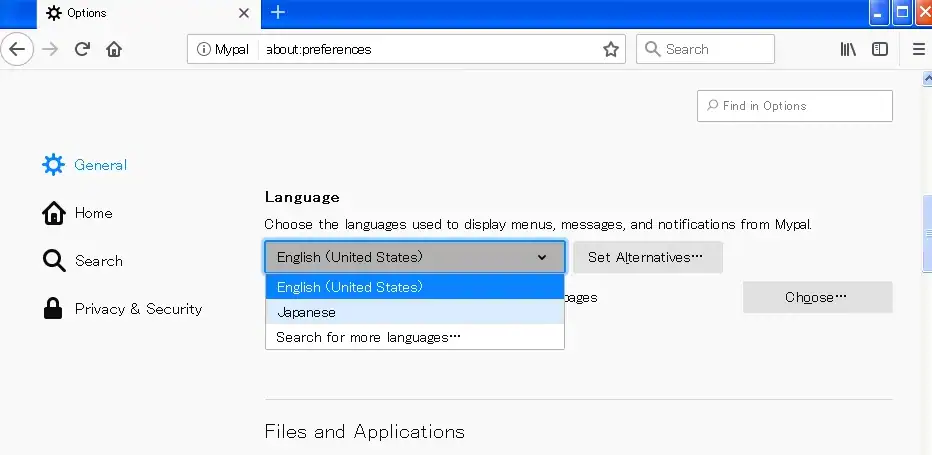Open the Library icon in toolbar
932x455 pixels.
[848, 49]
